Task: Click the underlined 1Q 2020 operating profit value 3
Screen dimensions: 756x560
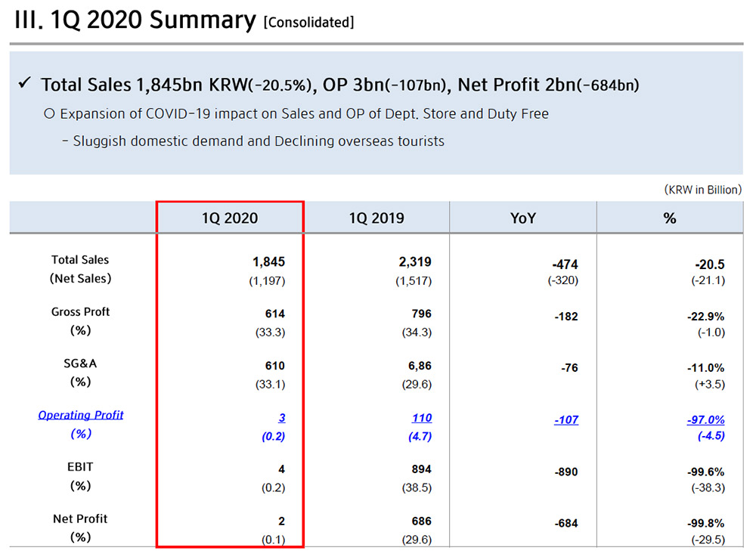Action: 281,417
